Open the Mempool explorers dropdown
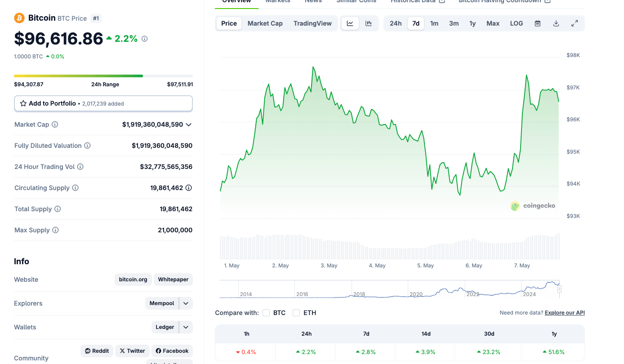This screenshot has height=364, width=624. (x=185, y=303)
